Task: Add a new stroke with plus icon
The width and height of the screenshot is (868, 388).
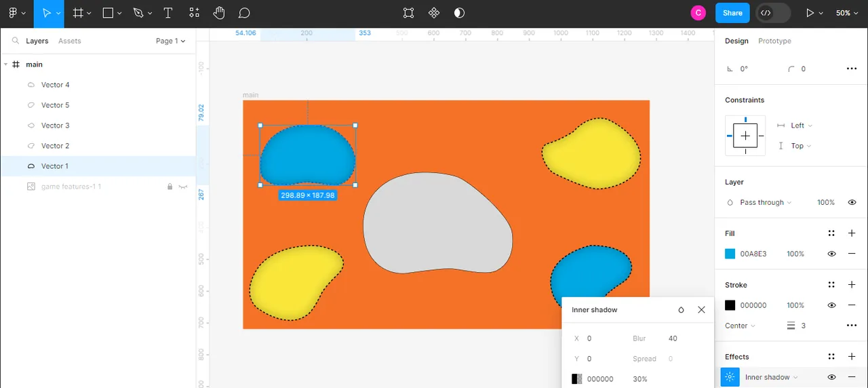Action: [852, 285]
